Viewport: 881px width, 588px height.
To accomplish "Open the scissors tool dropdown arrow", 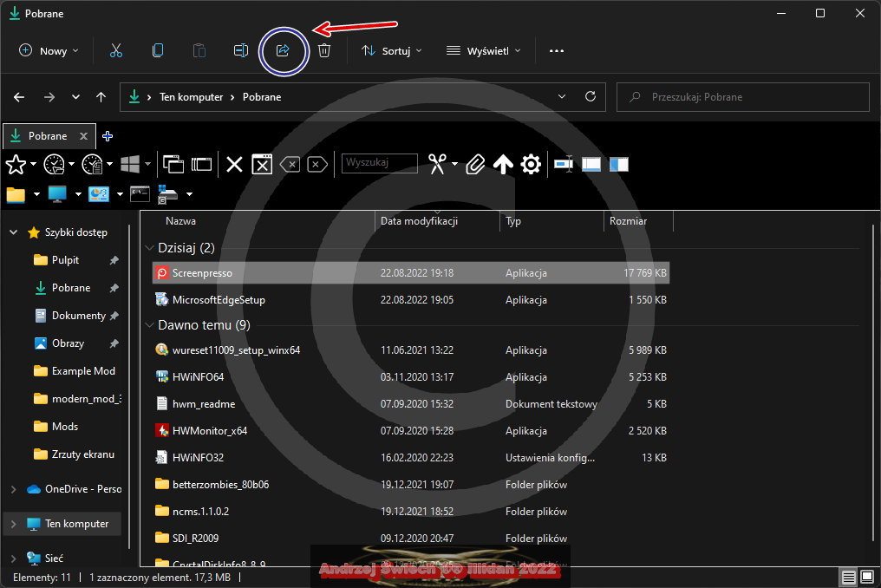I will 454,165.
